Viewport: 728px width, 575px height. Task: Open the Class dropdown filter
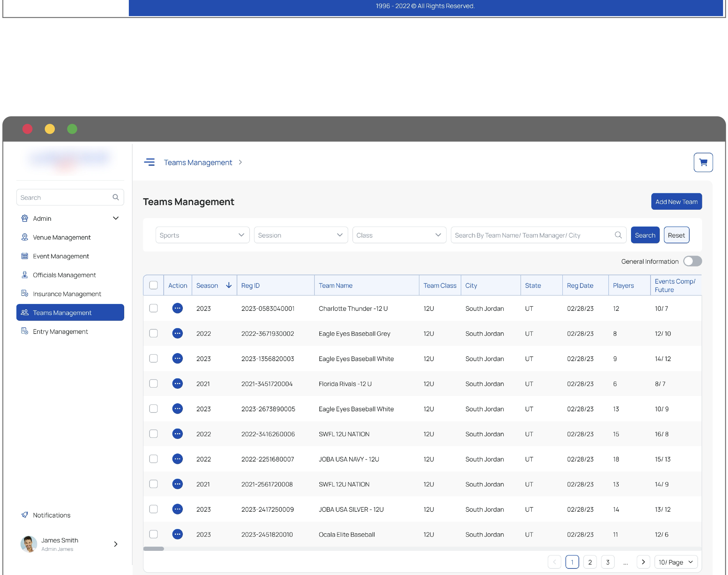(x=399, y=235)
